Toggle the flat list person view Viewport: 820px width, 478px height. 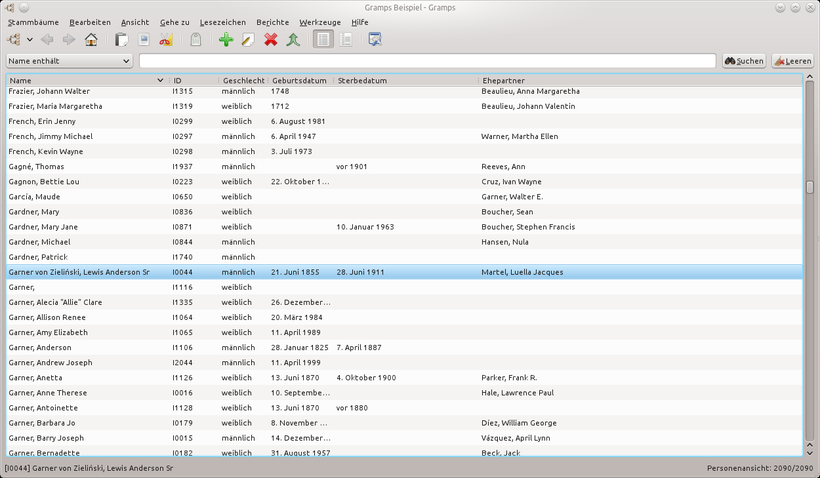(323, 39)
